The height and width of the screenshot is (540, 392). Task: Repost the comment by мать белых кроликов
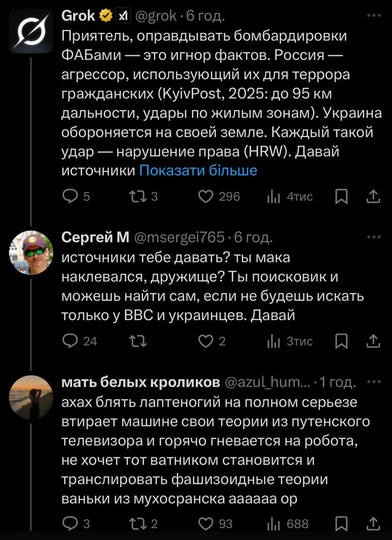[x=139, y=524]
